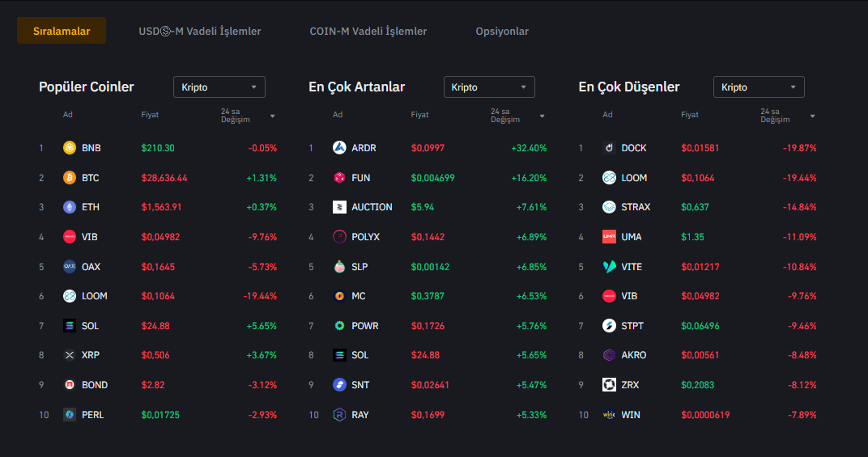
Task: Click the Bitcoin BTC icon
Action: point(70,178)
